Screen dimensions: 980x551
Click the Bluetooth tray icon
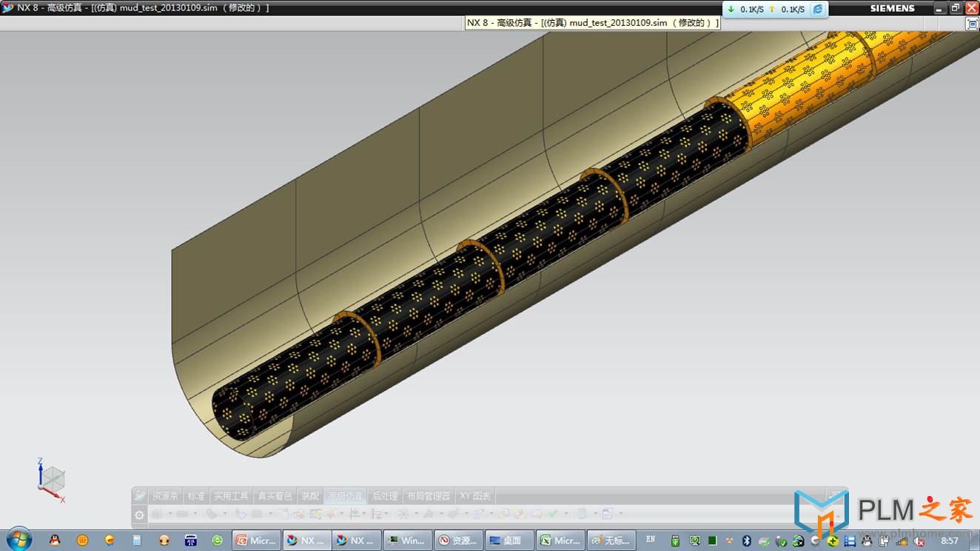pos(747,541)
